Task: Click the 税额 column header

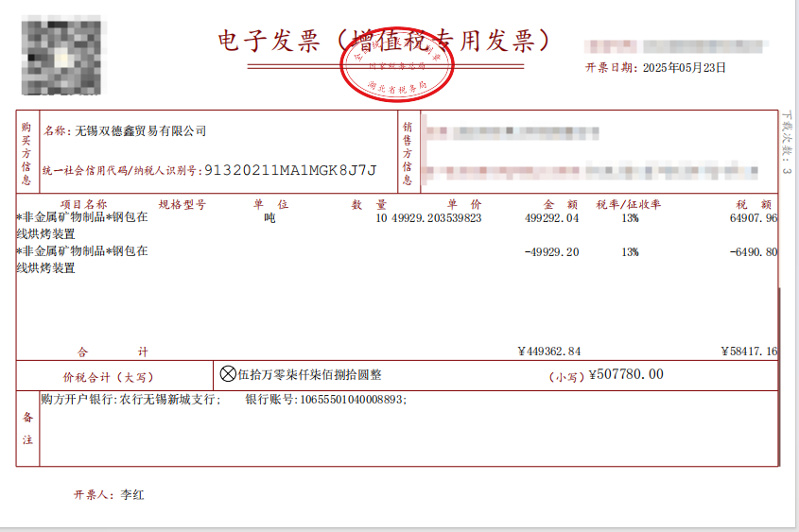Action: tap(755, 205)
